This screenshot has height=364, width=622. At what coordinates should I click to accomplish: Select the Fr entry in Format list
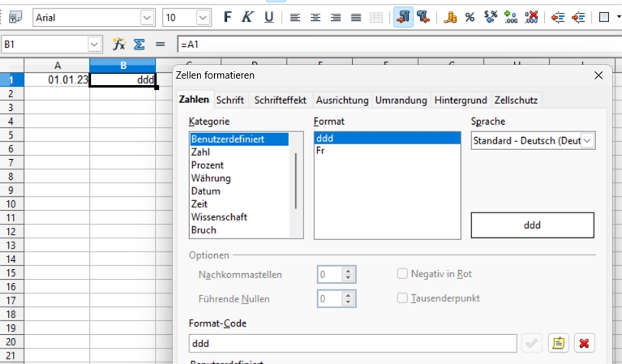[x=321, y=152]
